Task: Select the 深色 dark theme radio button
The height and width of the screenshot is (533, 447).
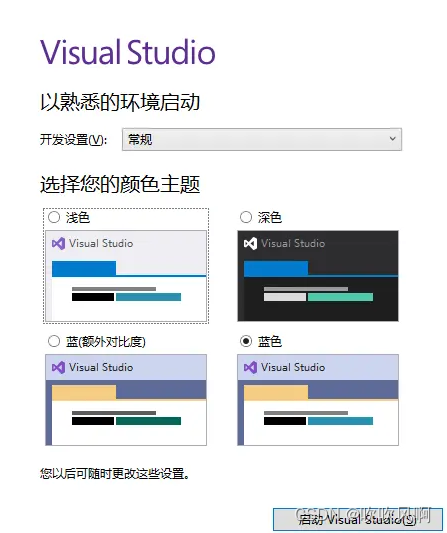Action: click(246, 217)
